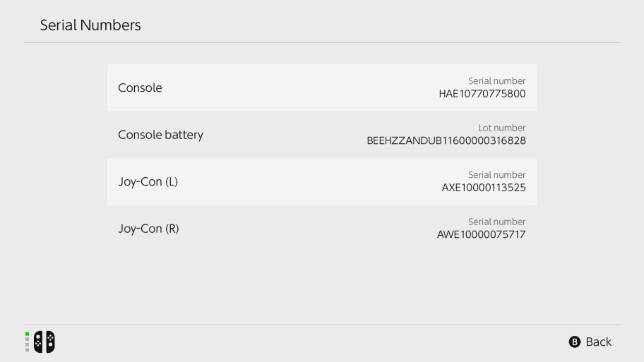Viewport: 644px width, 362px height.
Task: Select the Console battery row
Action: coord(322,135)
